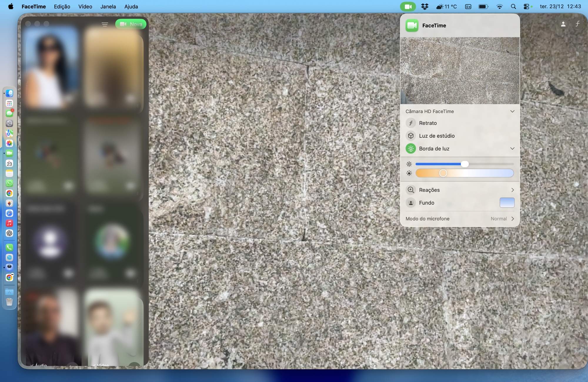The height and width of the screenshot is (382, 588).
Task: Disable the Borda de luz effect
Action: tap(411, 149)
